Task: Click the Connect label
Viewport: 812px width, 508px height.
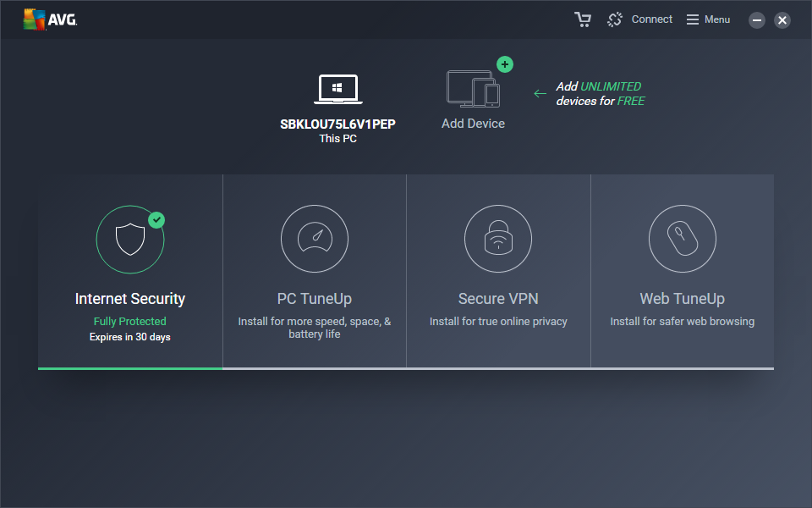Action: (651, 19)
